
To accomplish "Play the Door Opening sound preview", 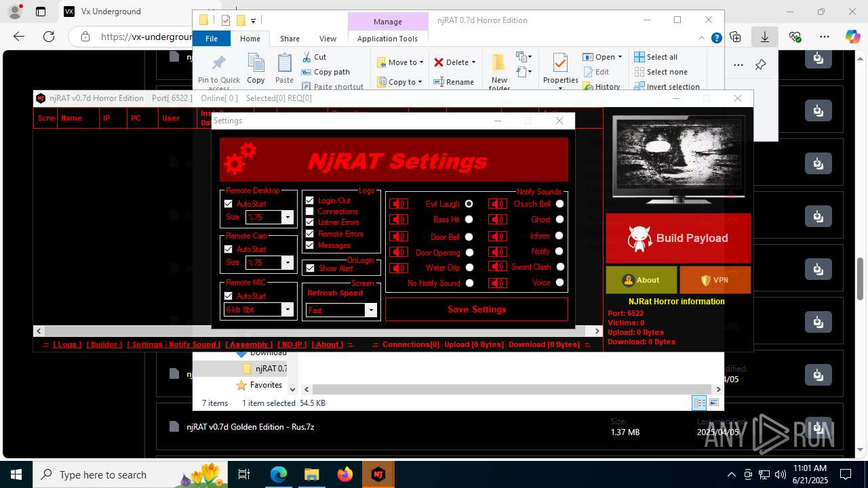I will (x=399, y=252).
